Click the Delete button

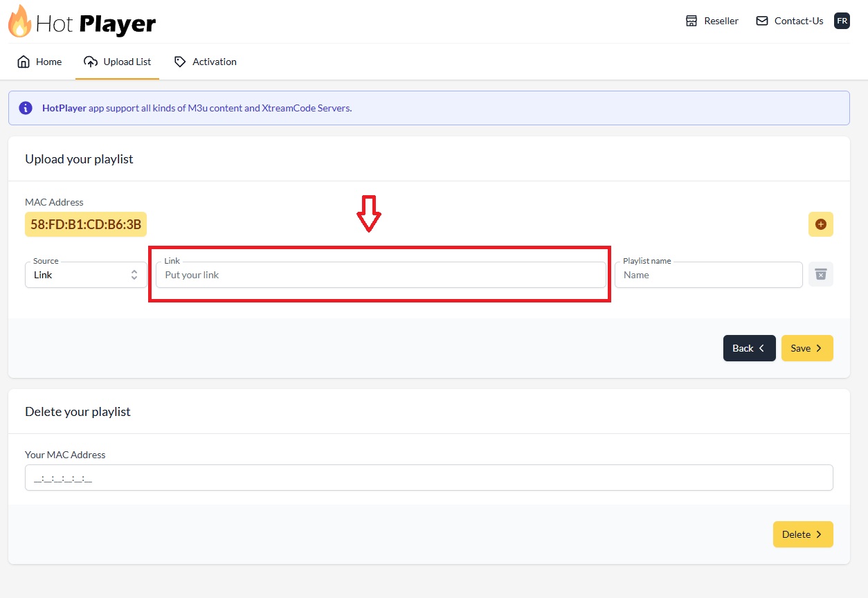click(x=803, y=534)
